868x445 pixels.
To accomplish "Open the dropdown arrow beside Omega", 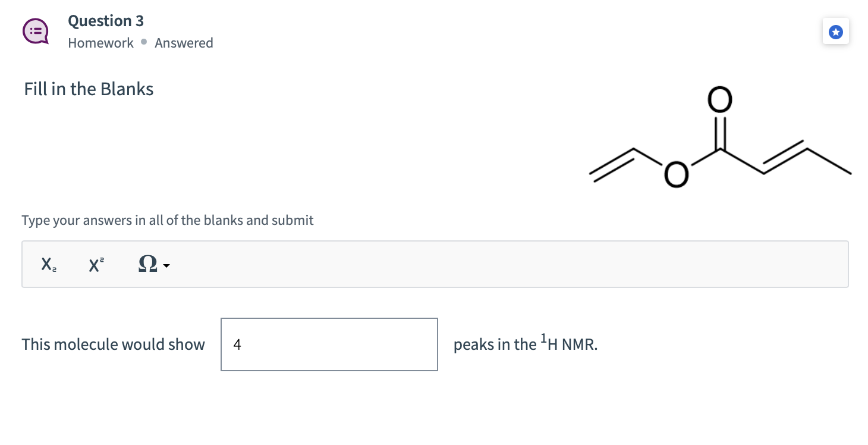I will [165, 267].
